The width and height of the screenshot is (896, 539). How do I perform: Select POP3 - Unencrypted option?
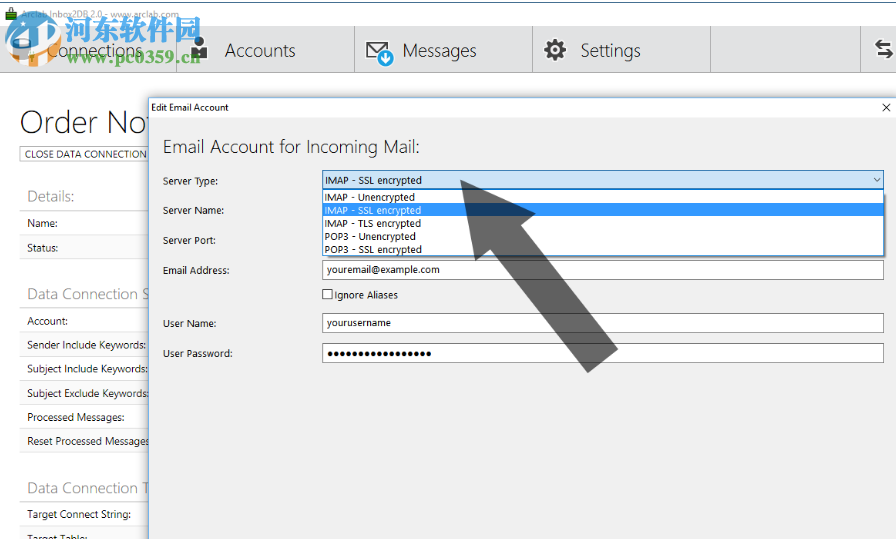(603, 237)
